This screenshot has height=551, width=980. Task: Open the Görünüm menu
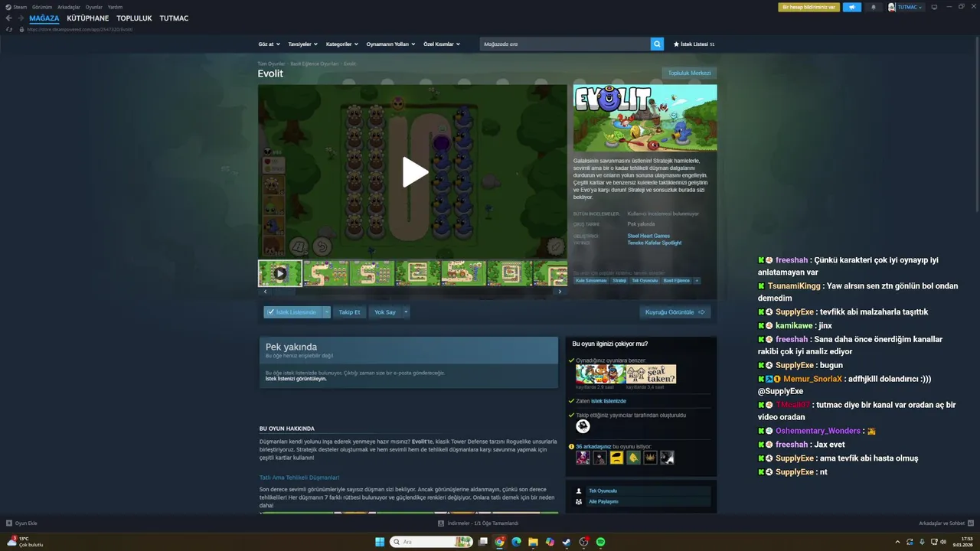point(42,7)
